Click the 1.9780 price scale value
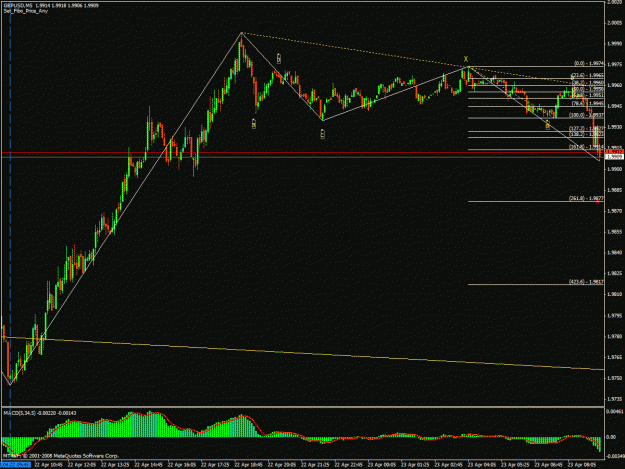This screenshot has height=469, width=625. click(x=614, y=336)
